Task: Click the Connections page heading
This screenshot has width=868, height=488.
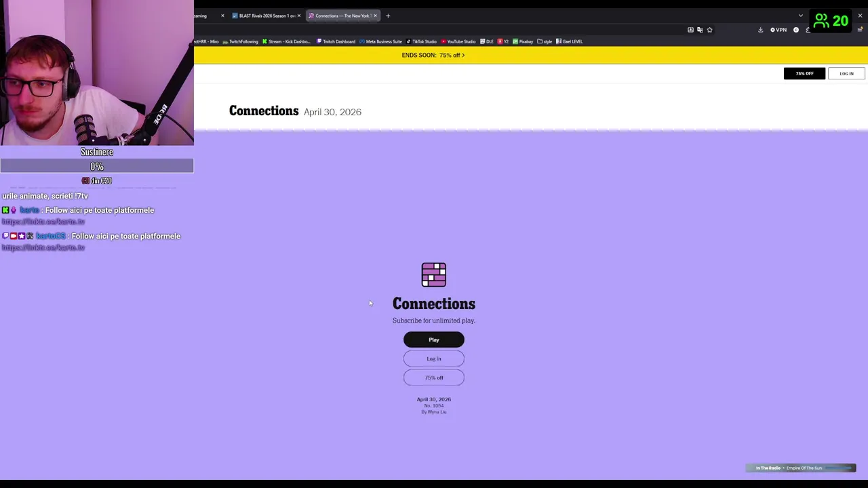Action: pyautogui.click(x=264, y=111)
